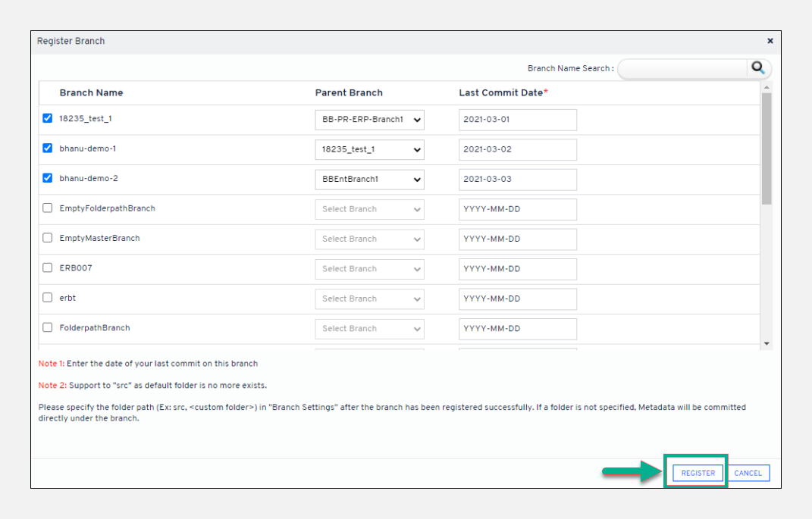
Task: Open the BBEntBranch1 parent branch dropdown
Action: 369,180
